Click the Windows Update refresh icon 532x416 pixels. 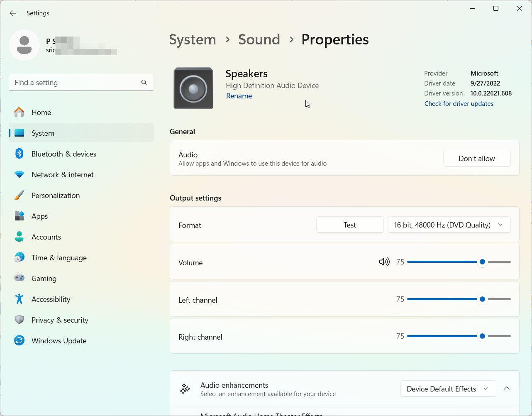pos(19,340)
